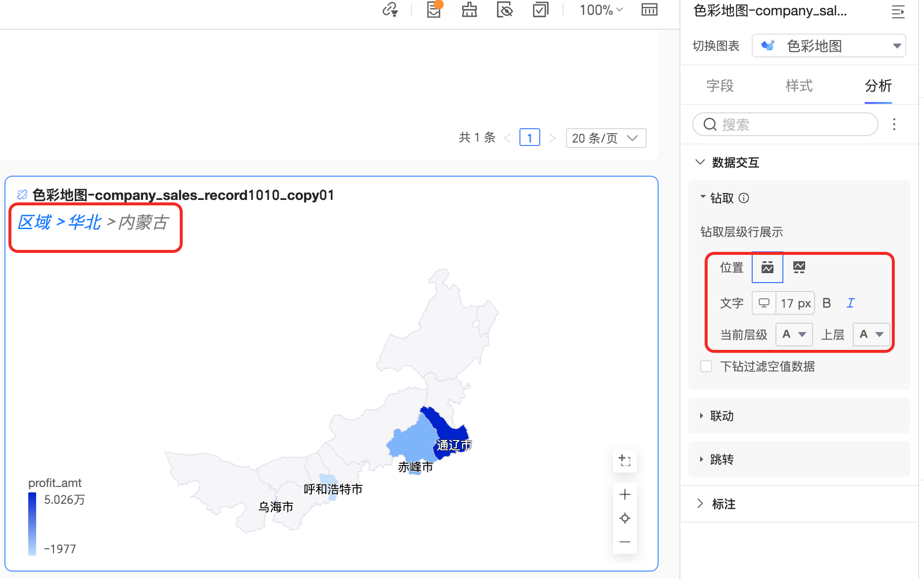This screenshot has height=579, width=924.
Task: Switch to the 样式 tab
Action: pos(799,86)
